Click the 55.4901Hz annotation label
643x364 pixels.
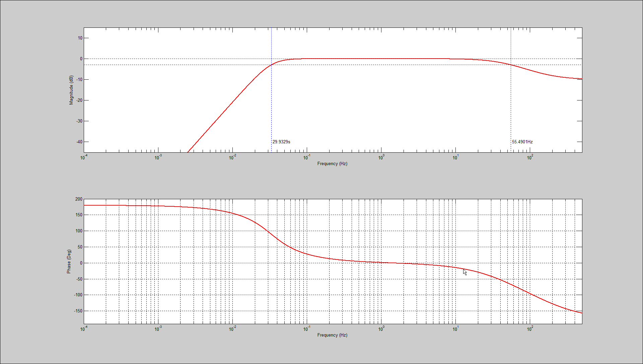[522, 142]
